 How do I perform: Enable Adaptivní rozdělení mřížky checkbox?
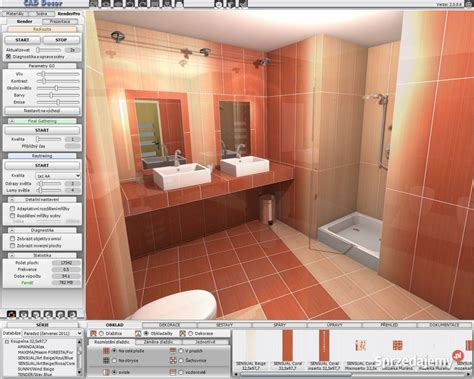[12, 208]
